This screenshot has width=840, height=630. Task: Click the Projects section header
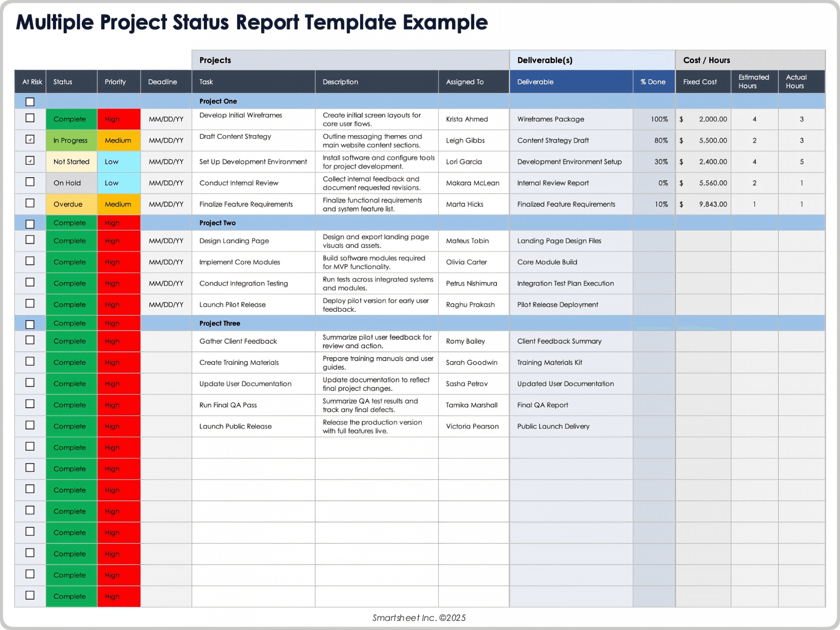click(x=350, y=60)
